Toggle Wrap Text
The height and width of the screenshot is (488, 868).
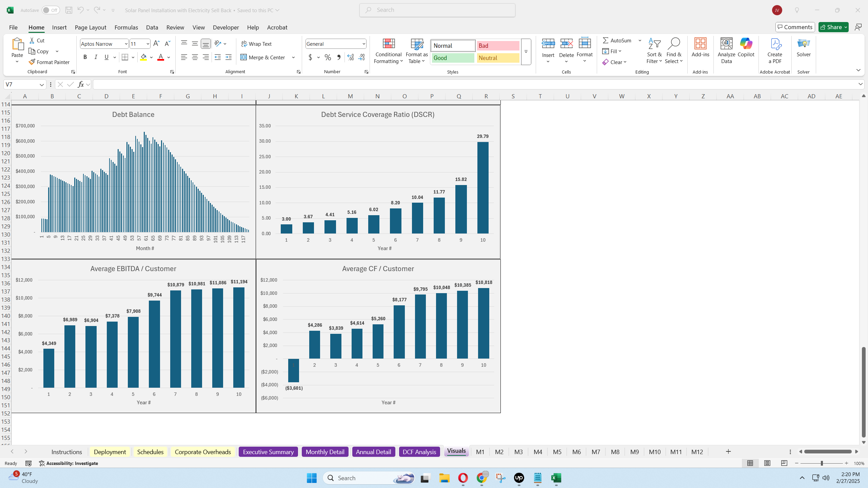click(x=256, y=44)
